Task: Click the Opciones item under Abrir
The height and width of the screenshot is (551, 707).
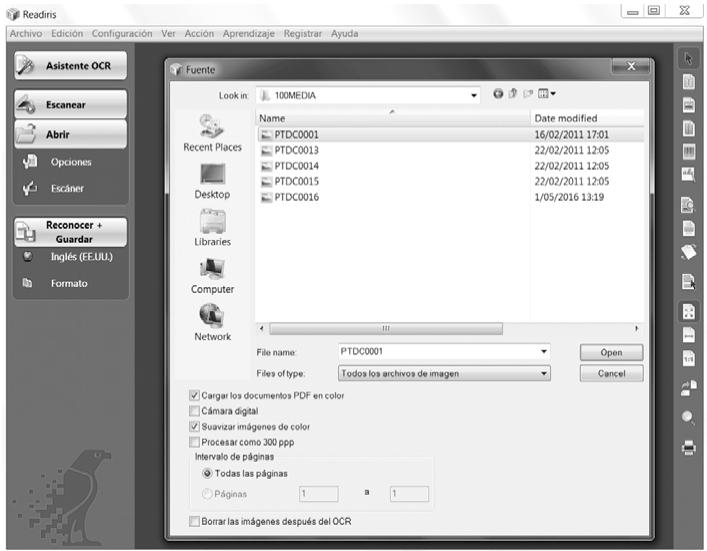Action: [x=71, y=162]
